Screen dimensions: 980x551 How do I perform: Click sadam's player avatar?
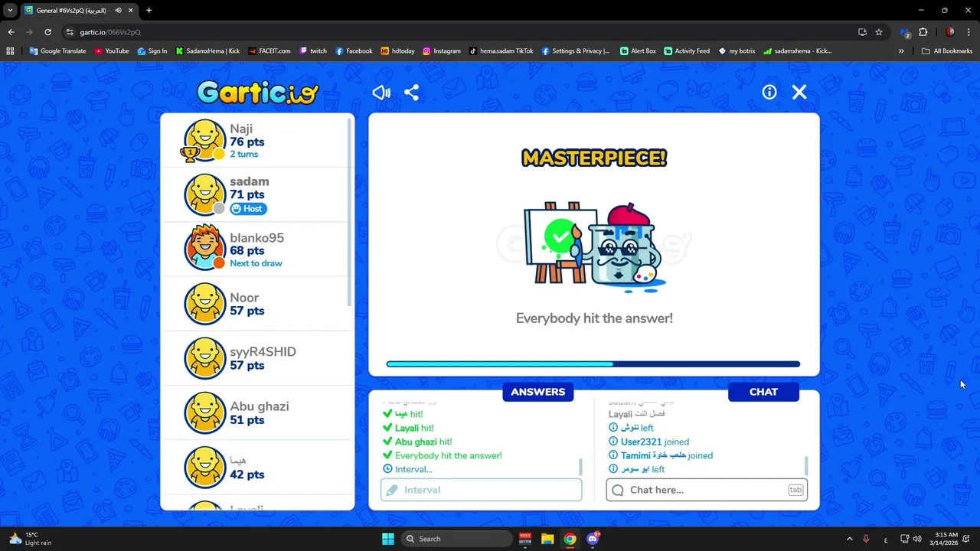coord(204,194)
